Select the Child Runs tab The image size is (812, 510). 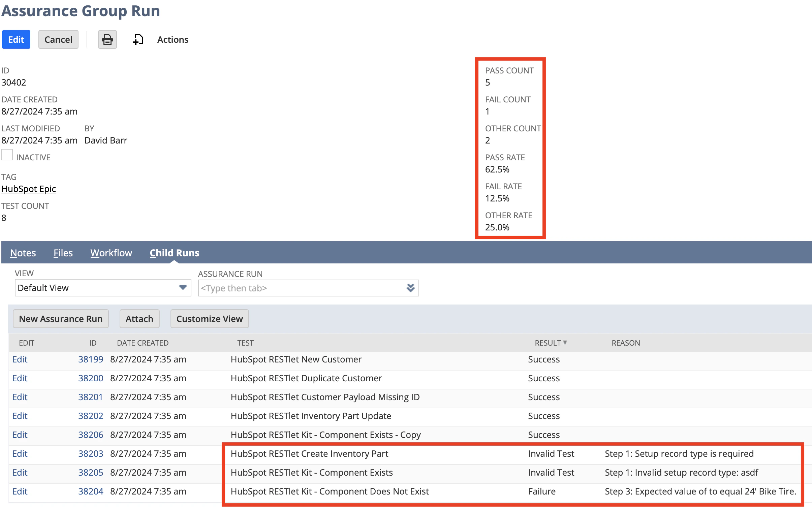click(174, 252)
